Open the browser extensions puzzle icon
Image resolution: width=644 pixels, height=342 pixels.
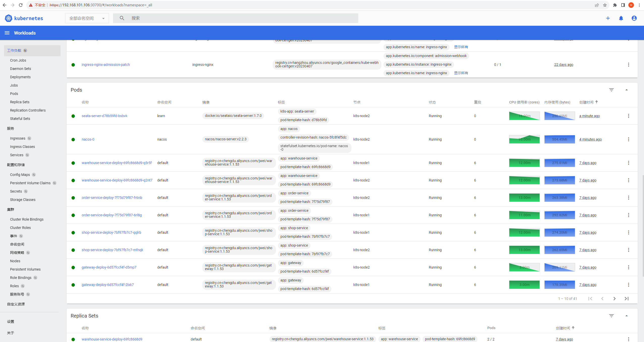tap(615, 5)
